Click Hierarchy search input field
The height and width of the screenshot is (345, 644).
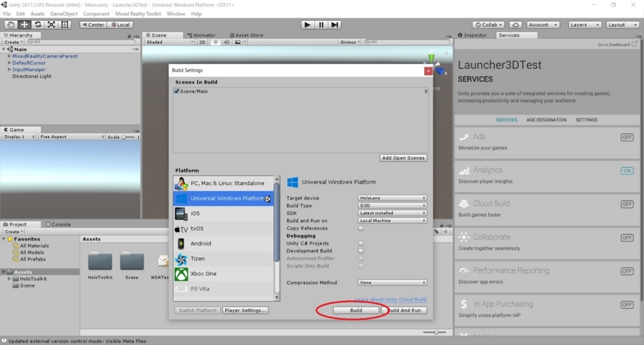click(x=81, y=42)
